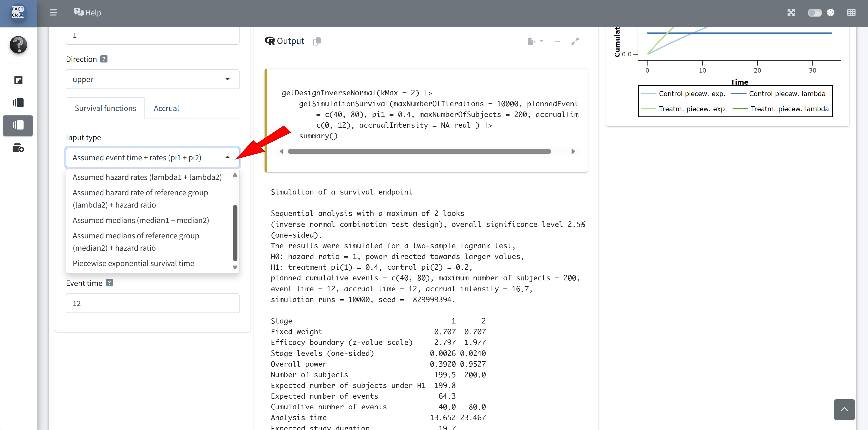
Task: Open the Direction dropdown showing upper
Action: 152,79
